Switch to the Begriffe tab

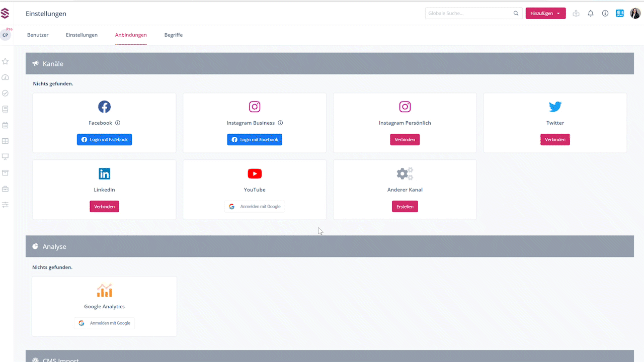[173, 35]
